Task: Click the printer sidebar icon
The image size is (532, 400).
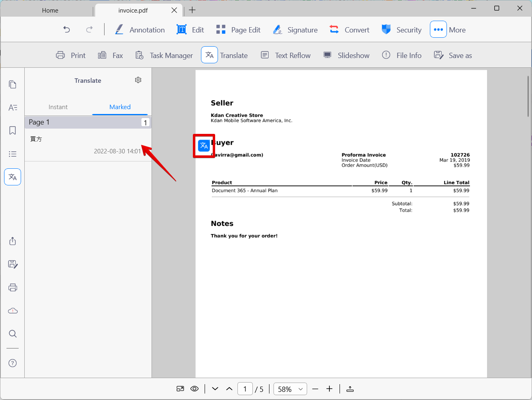Action: [13, 287]
